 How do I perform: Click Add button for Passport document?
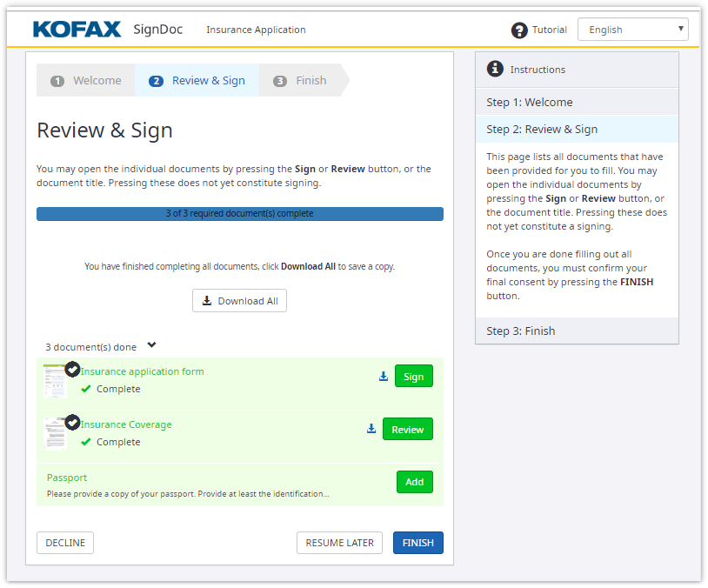(x=414, y=482)
